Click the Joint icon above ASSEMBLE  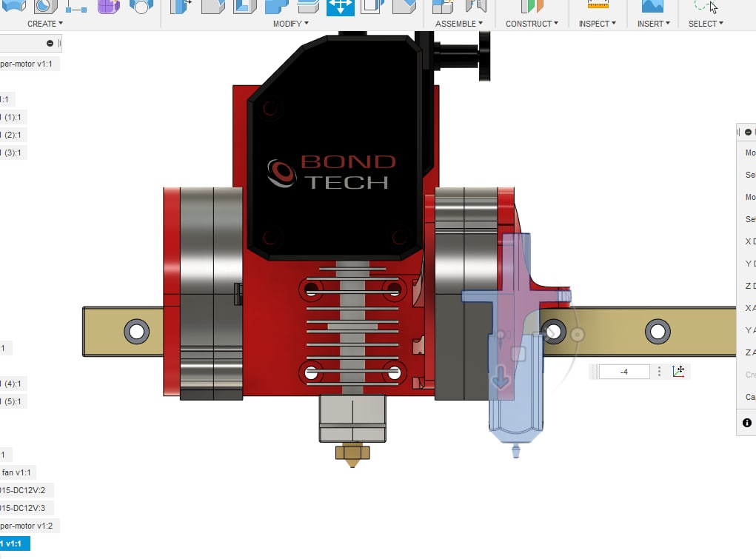(x=475, y=6)
